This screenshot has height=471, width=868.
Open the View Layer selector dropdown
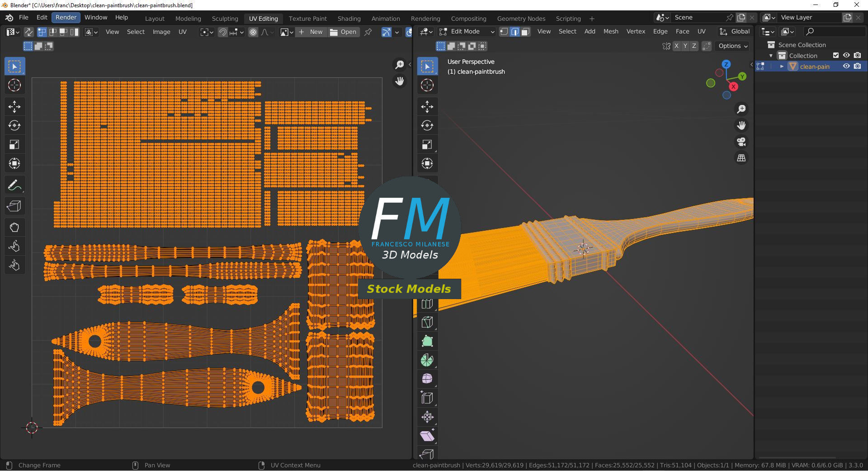(769, 17)
